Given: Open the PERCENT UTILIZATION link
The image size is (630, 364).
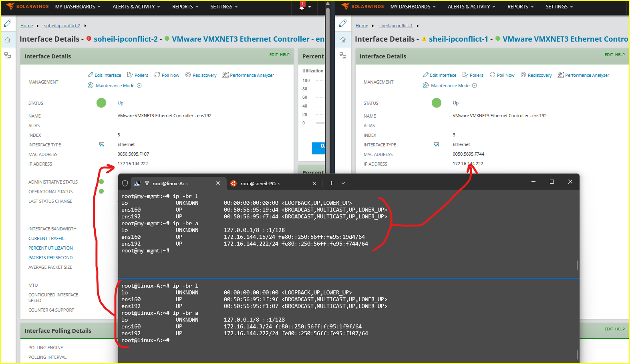Looking at the screenshot, I should tap(50, 248).
